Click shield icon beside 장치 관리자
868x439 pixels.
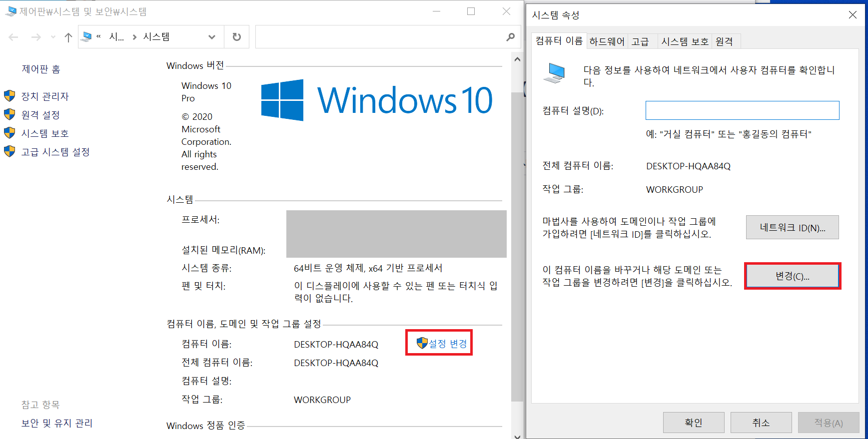9,96
